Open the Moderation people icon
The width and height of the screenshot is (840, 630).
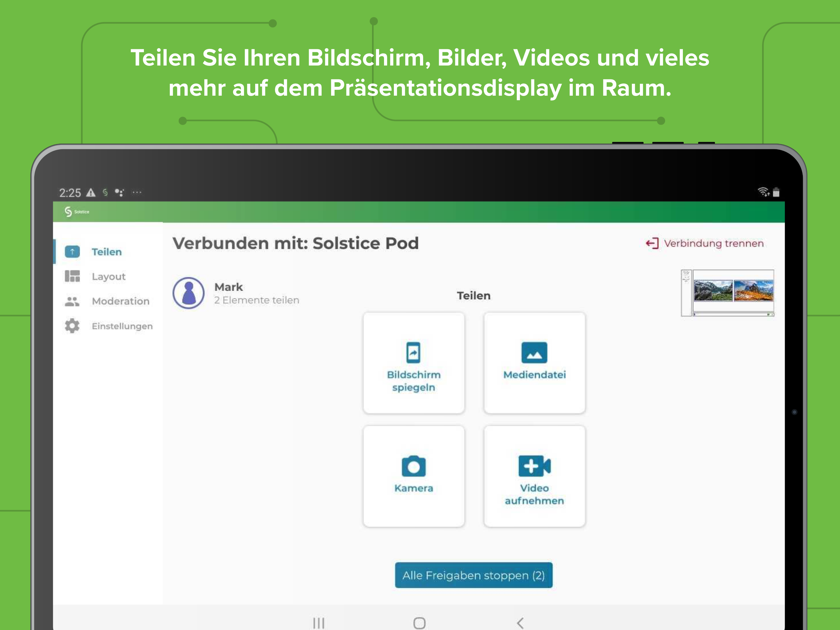pyautogui.click(x=72, y=301)
